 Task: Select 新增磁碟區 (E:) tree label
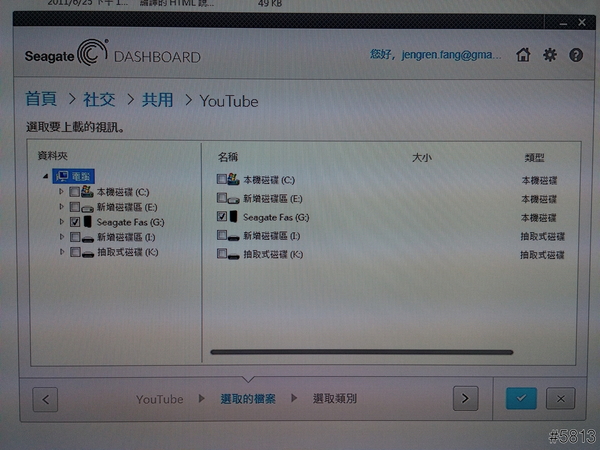click(127, 207)
